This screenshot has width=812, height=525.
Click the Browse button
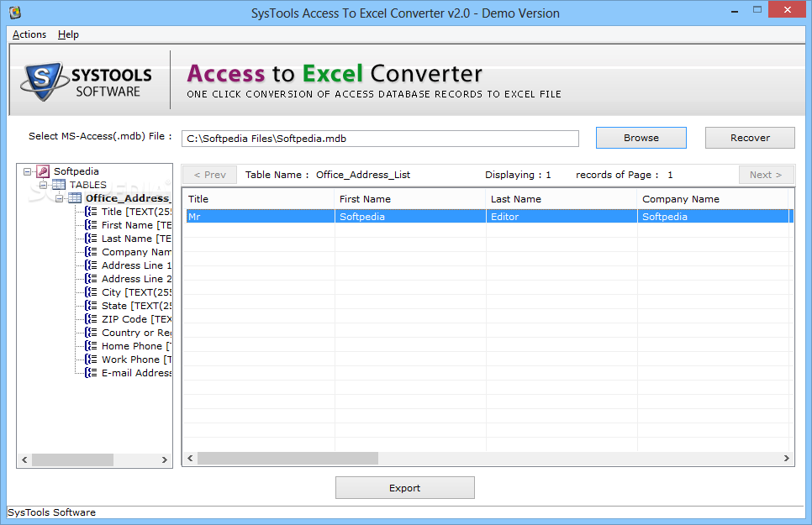click(641, 138)
